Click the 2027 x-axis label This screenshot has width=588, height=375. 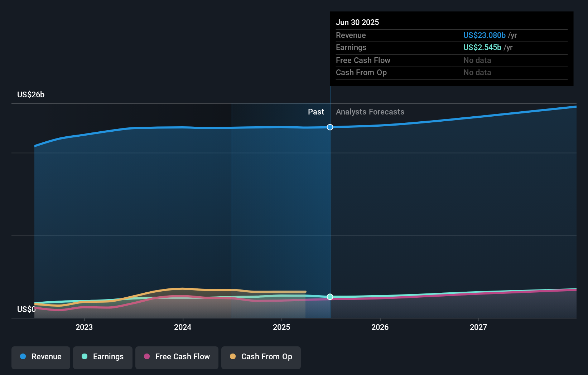coord(478,327)
